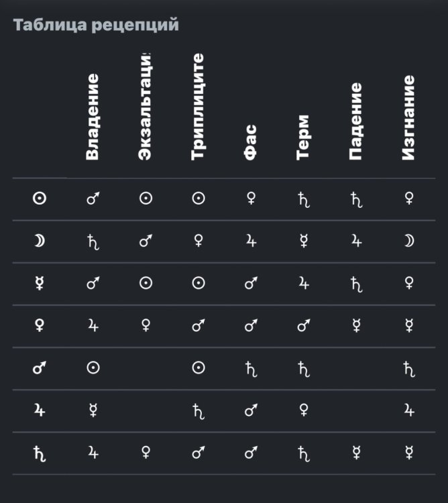Click the Jupiter row header glyph
The image size is (448, 503).
(x=40, y=411)
